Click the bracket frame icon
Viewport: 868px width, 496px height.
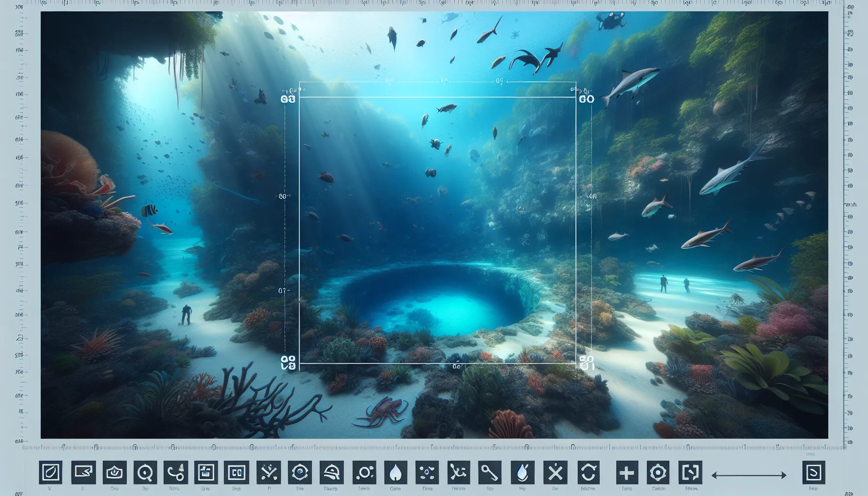tap(691, 471)
